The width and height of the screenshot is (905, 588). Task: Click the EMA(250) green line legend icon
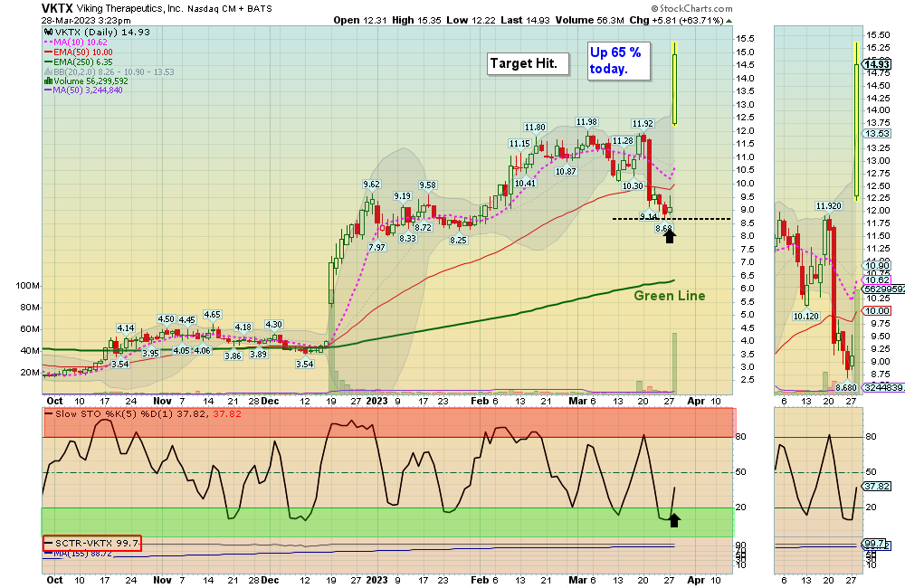[x=47, y=62]
